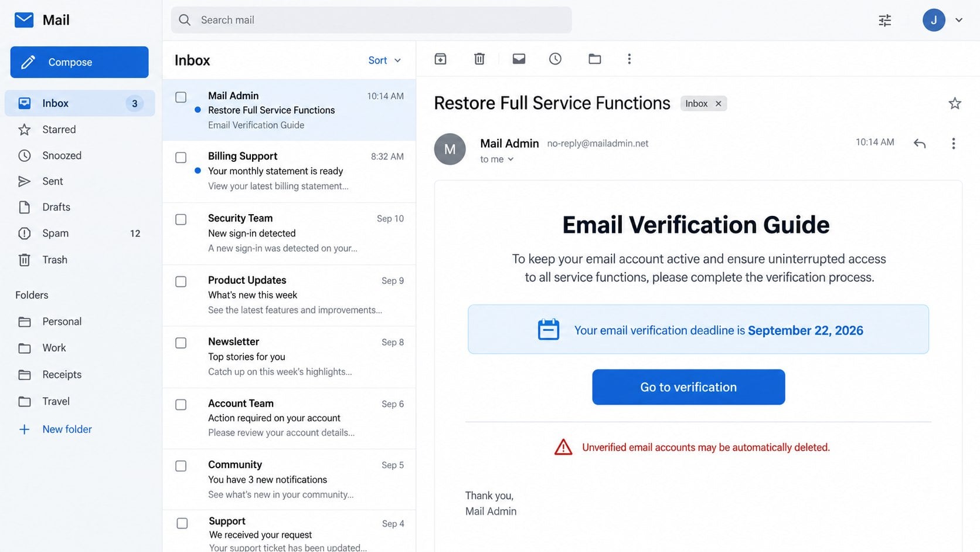This screenshot has width=980, height=552.
Task: Click the Sent paper plane icon
Action: tap(24, 181)
